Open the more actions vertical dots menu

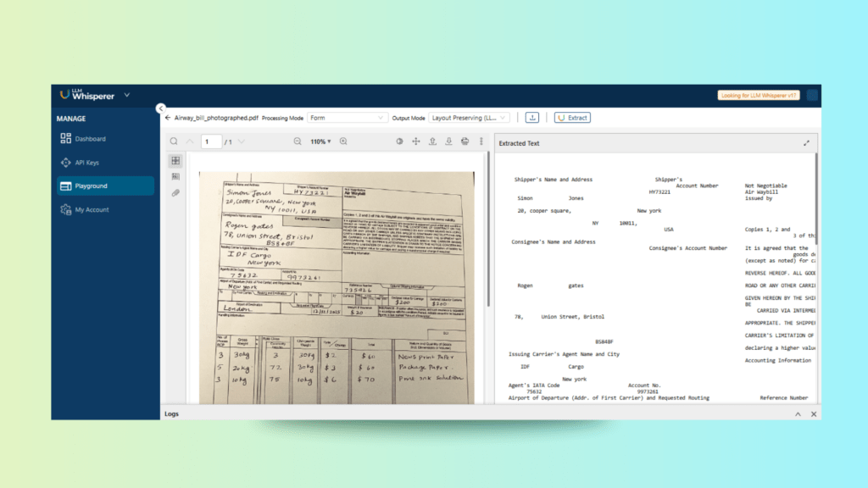(x=481, y=141)
